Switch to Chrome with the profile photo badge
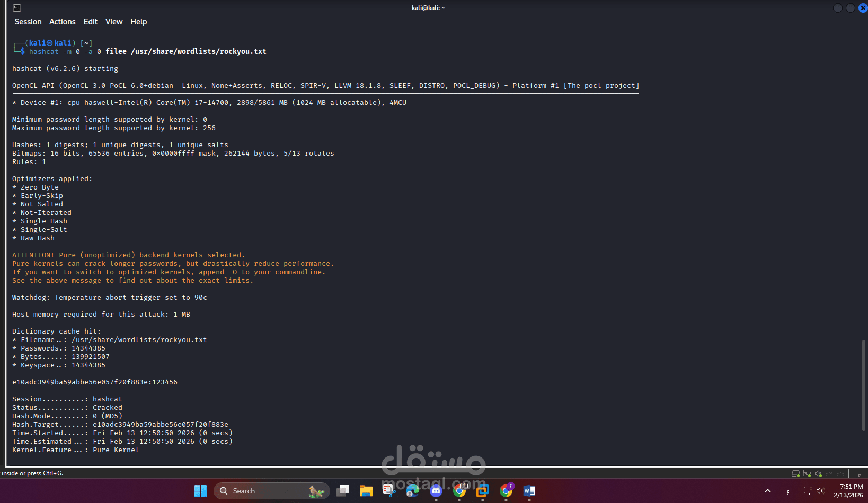The image size is (868, 503). (459, 491)
